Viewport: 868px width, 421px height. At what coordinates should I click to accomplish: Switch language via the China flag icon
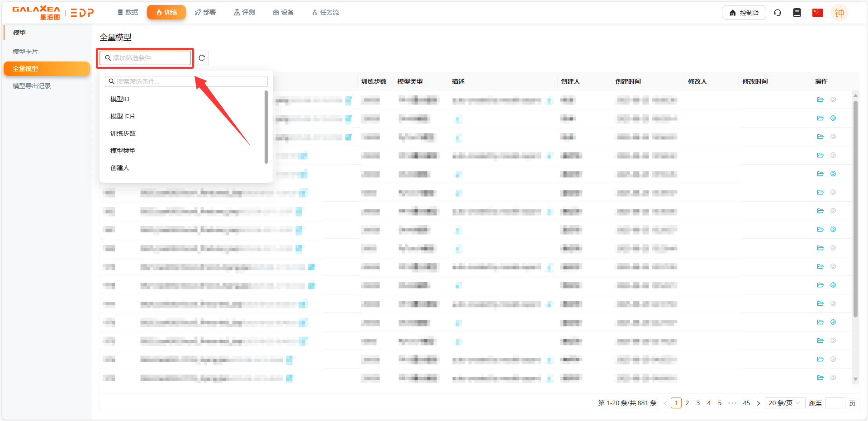tap(817, 13)
